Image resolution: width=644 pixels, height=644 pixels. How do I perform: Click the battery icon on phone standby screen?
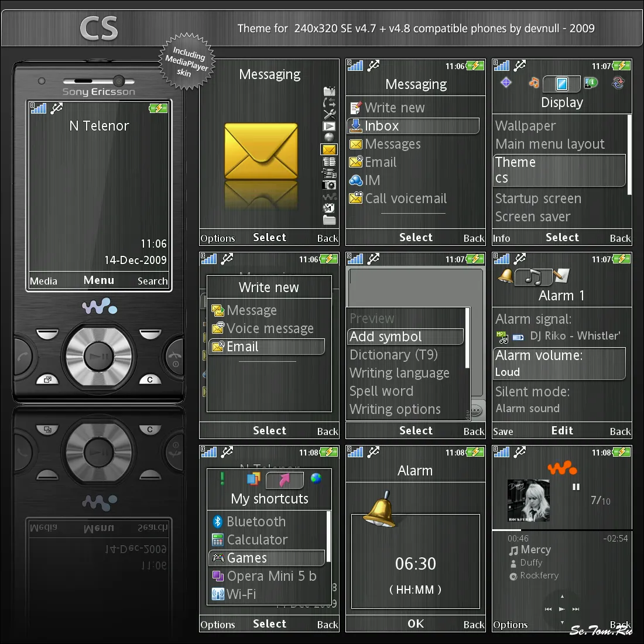pyautogui.click(x=158, y=108)
